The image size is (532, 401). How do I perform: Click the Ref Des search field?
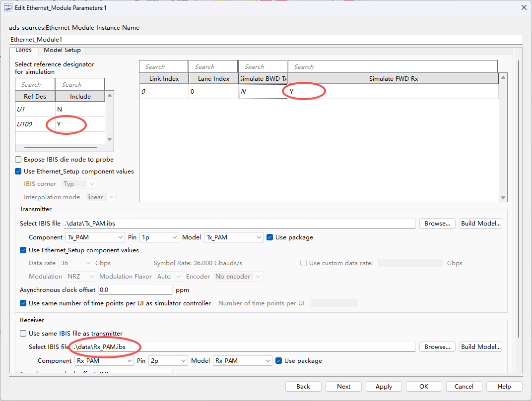tap(35, 84)
